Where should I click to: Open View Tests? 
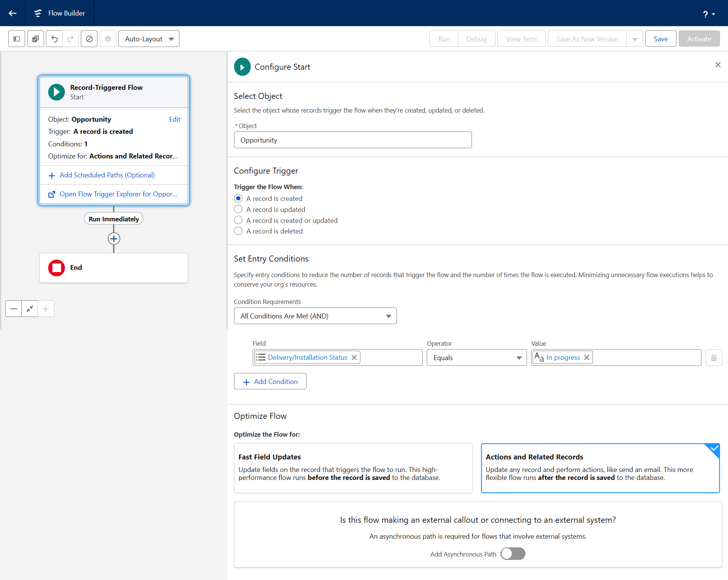point(521,39)
